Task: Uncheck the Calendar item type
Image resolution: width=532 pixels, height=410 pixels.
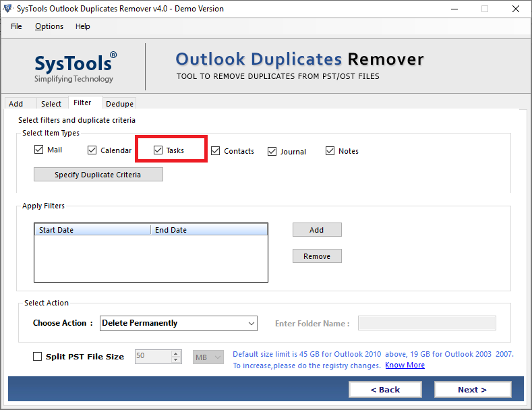Action: [x=92, y=150]
